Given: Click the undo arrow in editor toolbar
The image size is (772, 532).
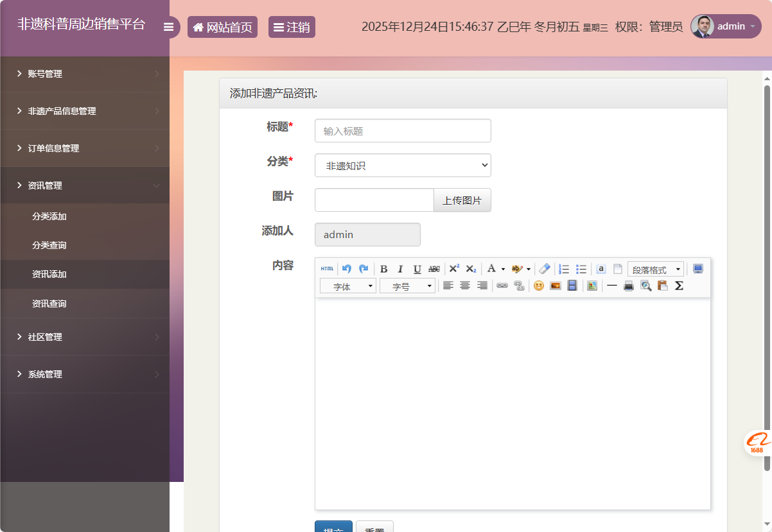Looking at the screenshot, I should [x=347, y=269].
